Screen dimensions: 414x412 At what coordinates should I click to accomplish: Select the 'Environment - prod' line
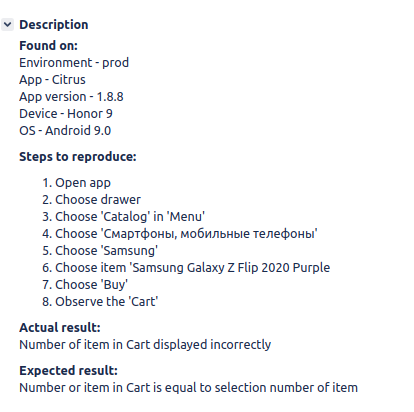(x=74, y=63)
